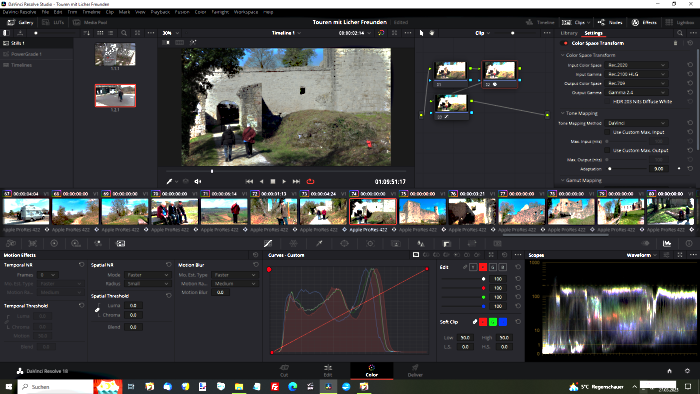This screenshot has height=394, width=700.
Task: Select the arrow pointer tool in node editor
Action: [x=421, y=33]
